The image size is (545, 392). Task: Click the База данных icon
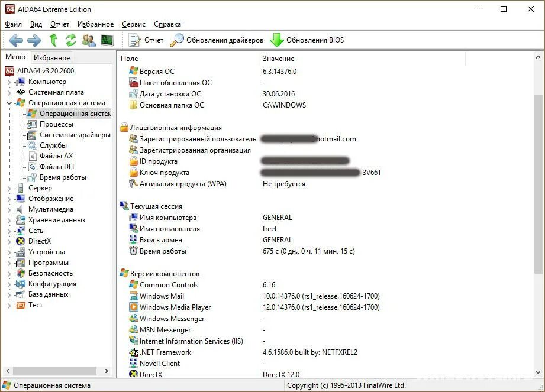click(x=21, y=294)
